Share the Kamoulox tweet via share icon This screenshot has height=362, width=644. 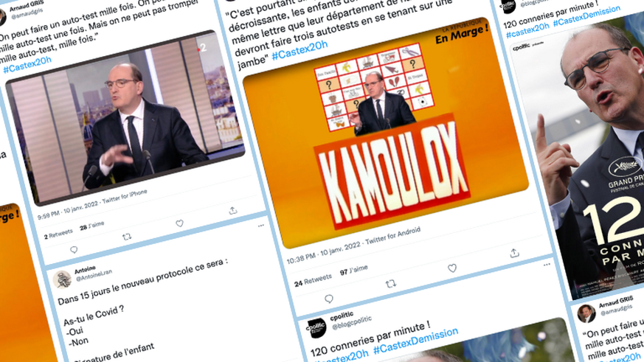pyautogui.click(x=514, y=253)
